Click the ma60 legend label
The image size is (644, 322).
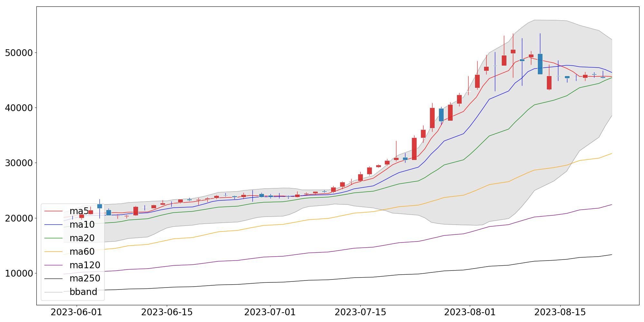(x=82, y=251)
